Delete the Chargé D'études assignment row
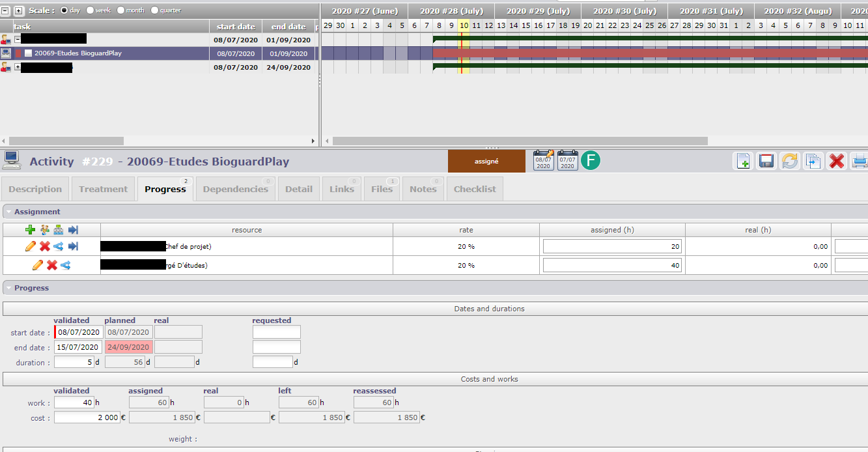 point(51,265)
